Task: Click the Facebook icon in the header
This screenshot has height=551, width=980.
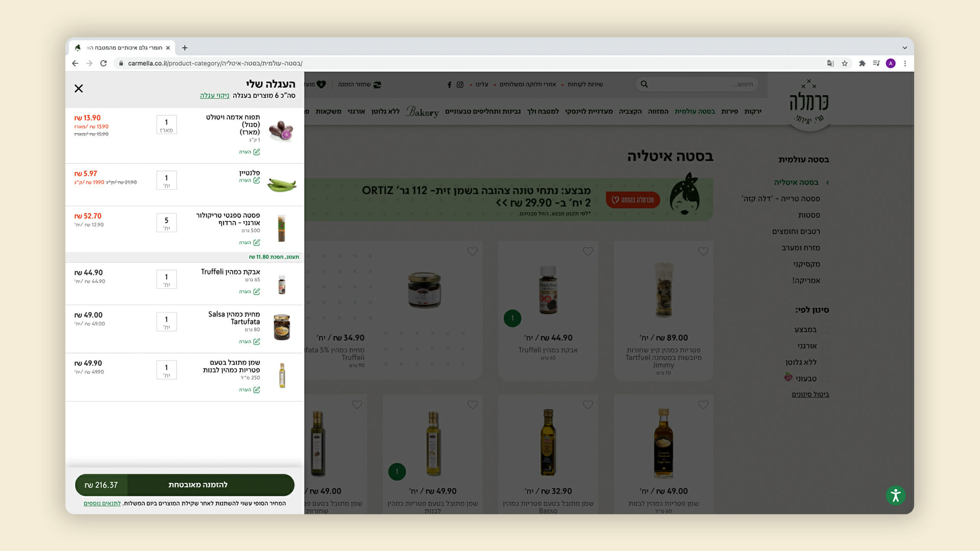Action: coord(449,85)
